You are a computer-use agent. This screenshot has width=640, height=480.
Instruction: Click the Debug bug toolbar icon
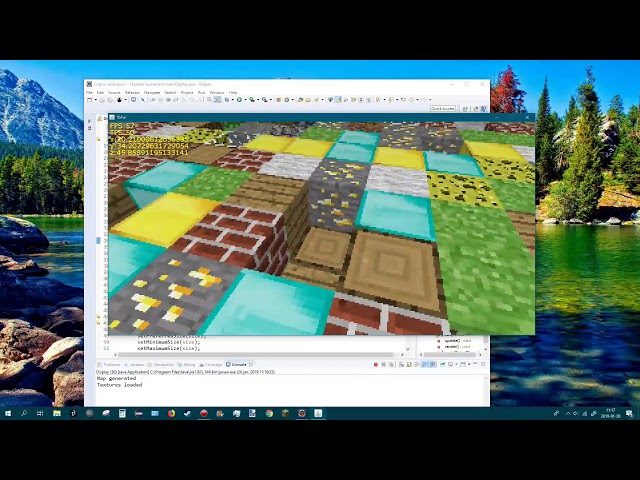pos(227,100)
